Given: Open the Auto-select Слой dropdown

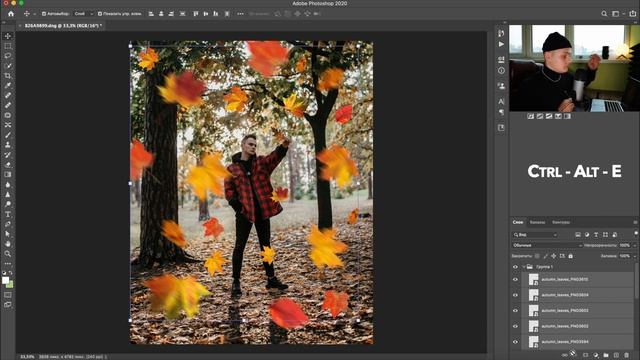Looking at the screenshot, I should point(83,14).
